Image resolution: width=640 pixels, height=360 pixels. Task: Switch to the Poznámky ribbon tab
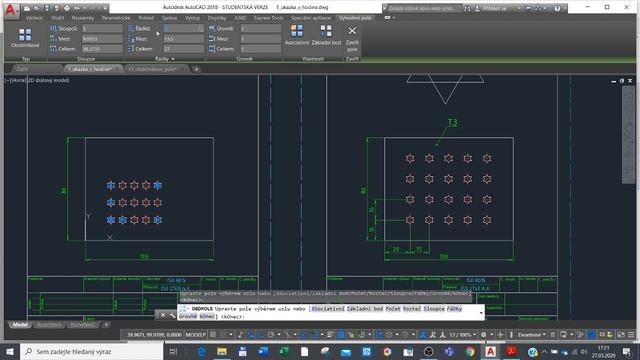83,18
